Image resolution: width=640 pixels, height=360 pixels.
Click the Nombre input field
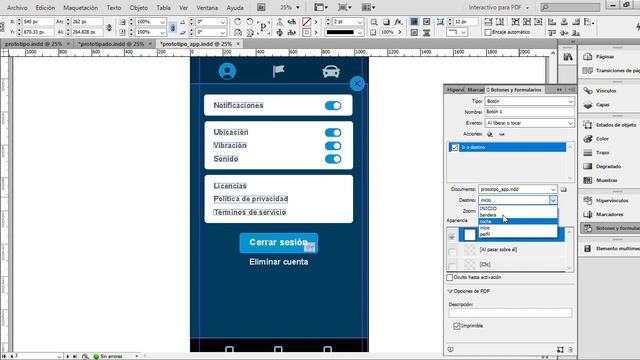coord(529,112)
